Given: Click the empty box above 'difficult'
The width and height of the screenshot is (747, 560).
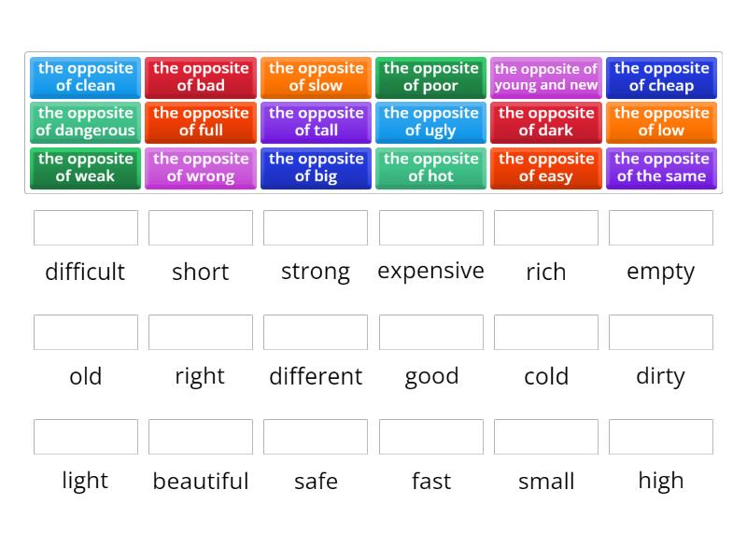Looking at the screenshot, I should click(86, 228).
